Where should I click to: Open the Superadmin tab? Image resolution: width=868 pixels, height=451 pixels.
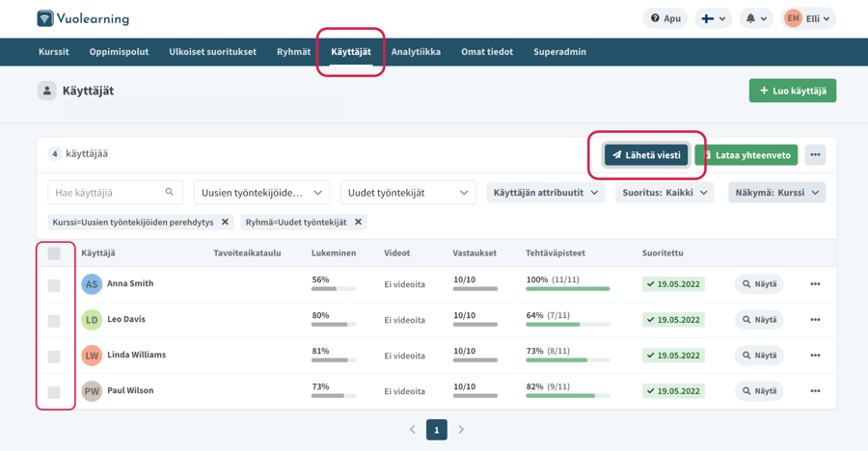click(559, 52)
